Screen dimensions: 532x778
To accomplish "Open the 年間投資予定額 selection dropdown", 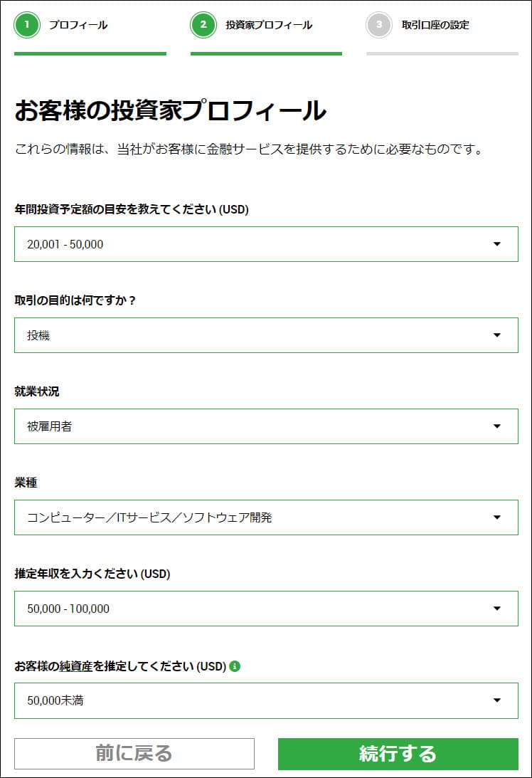I will (x=266, y=244).
